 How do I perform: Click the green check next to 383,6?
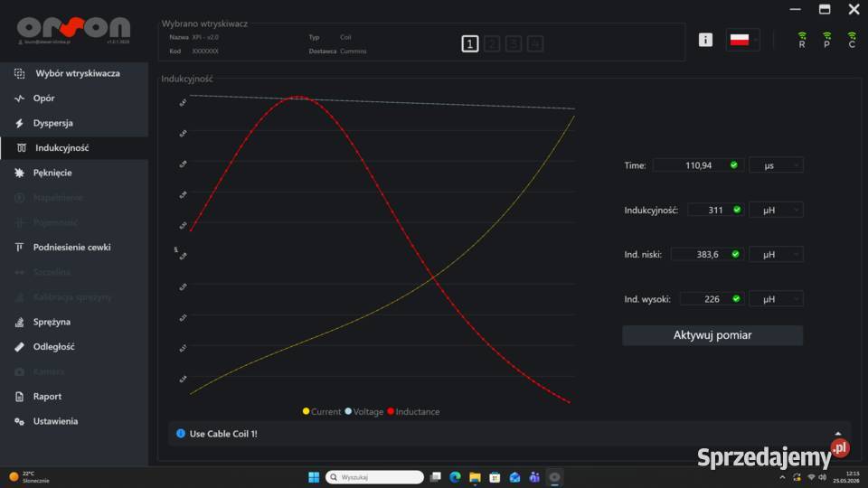[x=735, y=254]
